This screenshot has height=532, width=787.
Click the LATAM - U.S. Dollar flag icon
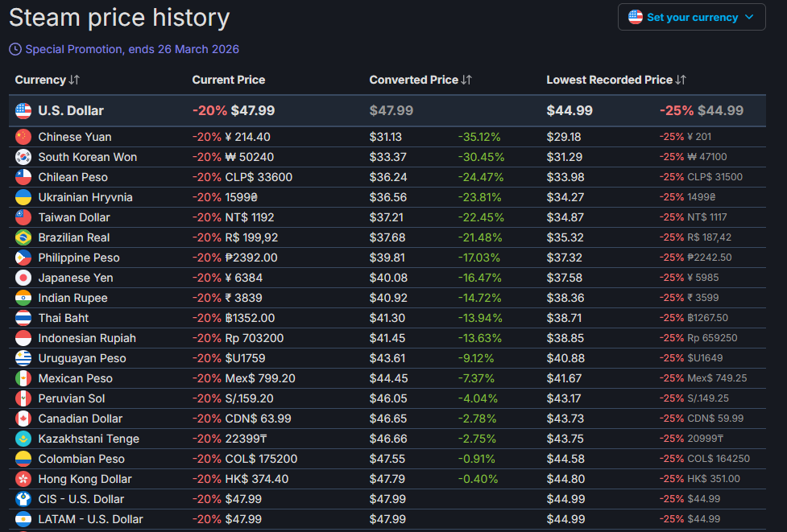pyautogui.click(x=23, y=519)
